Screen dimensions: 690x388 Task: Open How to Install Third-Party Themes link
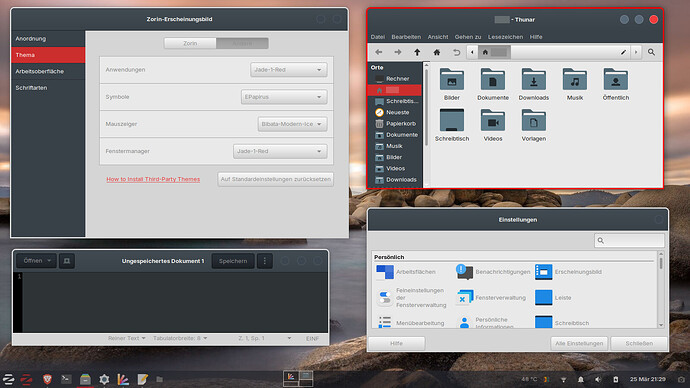[x=153, y=179]
